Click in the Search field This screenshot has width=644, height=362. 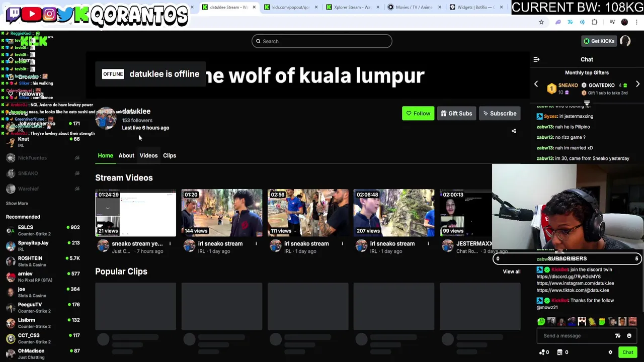[322, 41]
